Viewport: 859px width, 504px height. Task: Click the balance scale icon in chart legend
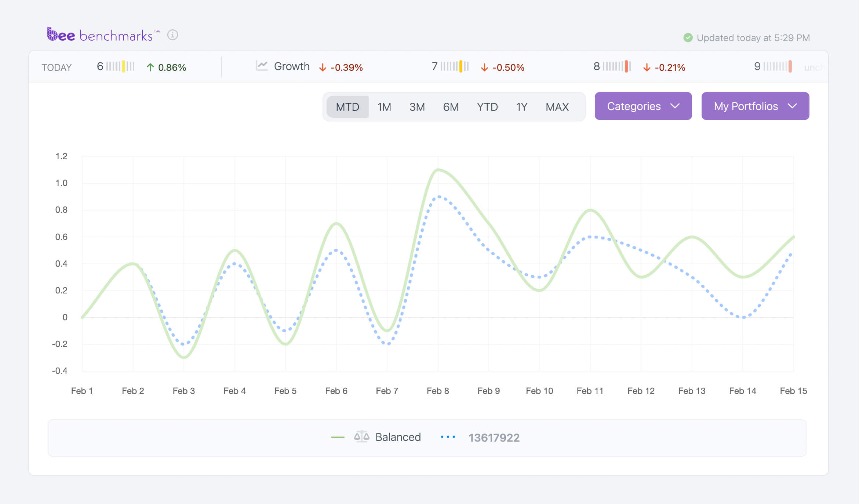point(361,437)
